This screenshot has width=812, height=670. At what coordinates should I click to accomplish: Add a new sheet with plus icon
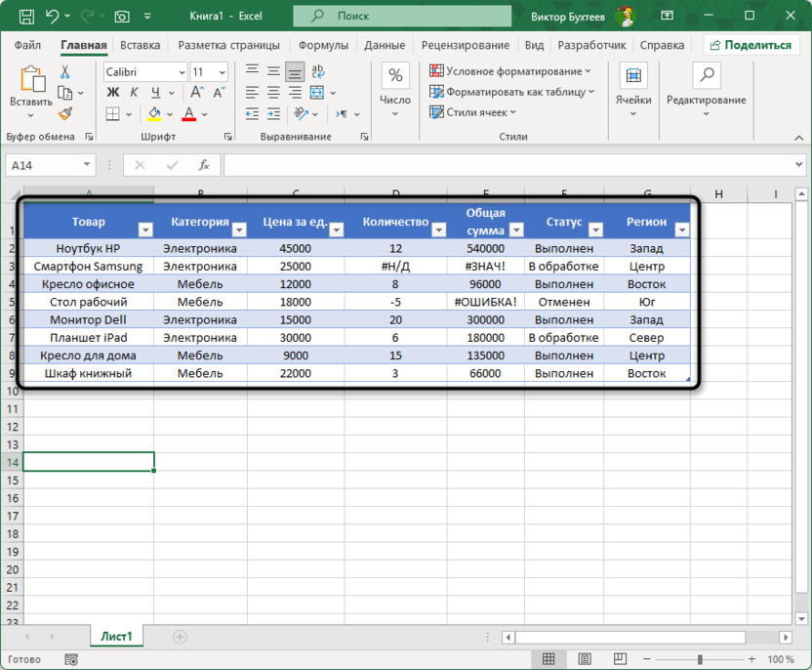click(x=180, y=636)
